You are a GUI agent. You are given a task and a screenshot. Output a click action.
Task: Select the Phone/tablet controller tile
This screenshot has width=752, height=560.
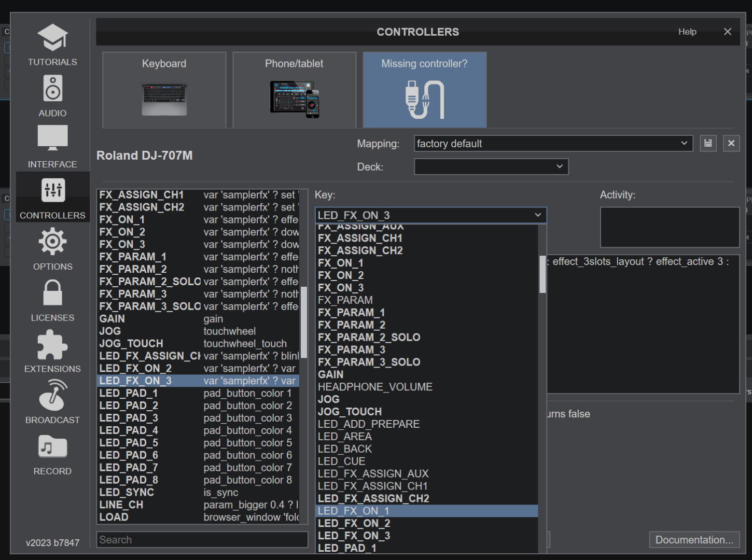pos(295,90)
